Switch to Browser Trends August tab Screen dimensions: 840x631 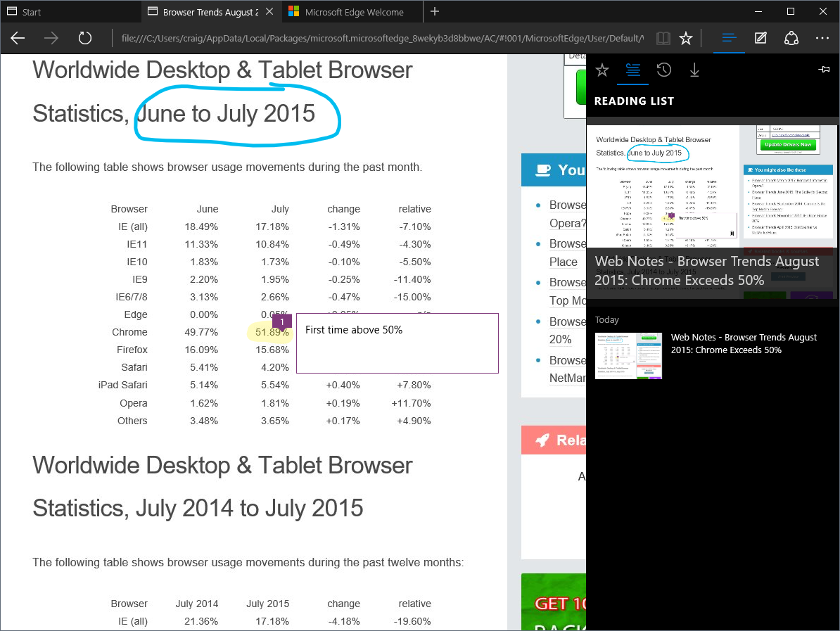pyautogui.click(x=210, y=12)
